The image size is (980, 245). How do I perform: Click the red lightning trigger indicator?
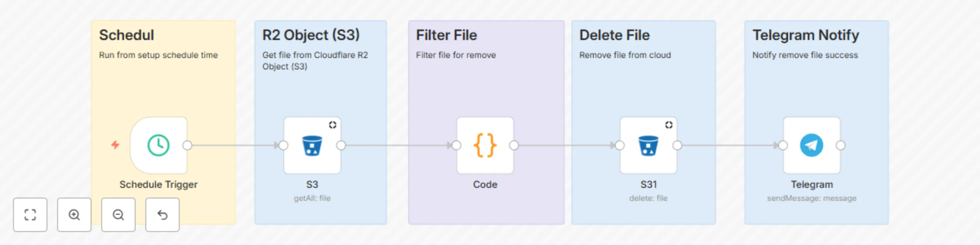pyautogui.click(x=116, y=145)
